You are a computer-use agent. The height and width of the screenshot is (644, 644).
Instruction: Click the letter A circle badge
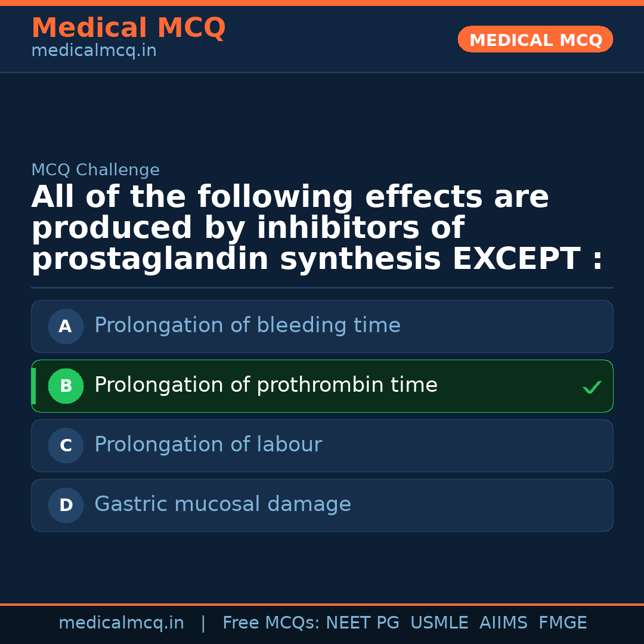click(x=66, y=327)
